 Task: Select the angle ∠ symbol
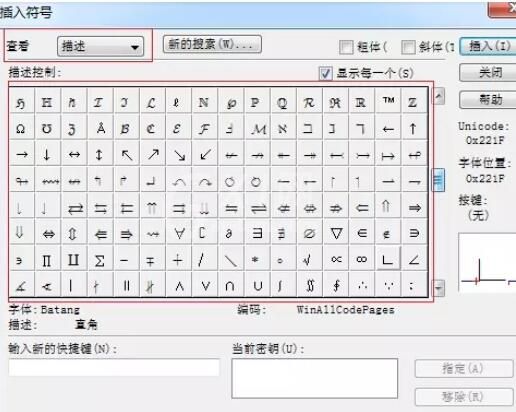coord(414,259)
